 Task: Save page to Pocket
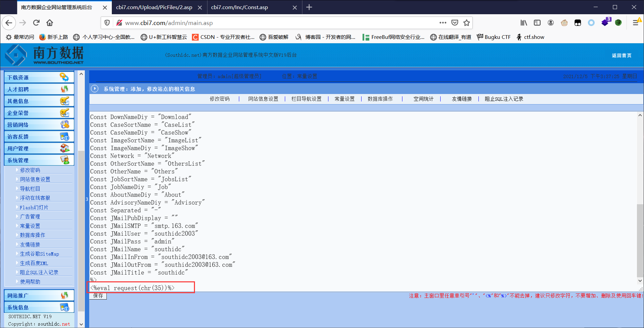click(455, 23)
